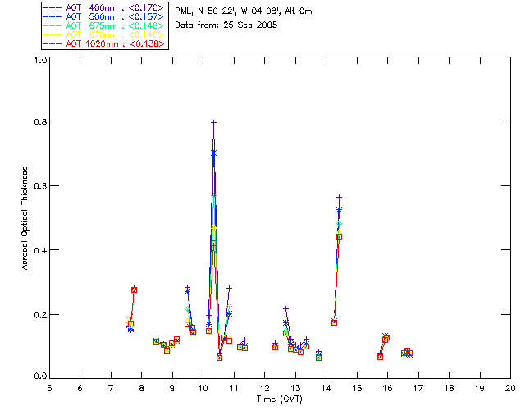Screen dimensions: 525x420
Task: Click the y-axis label 0.8
Action: point(40,121)
